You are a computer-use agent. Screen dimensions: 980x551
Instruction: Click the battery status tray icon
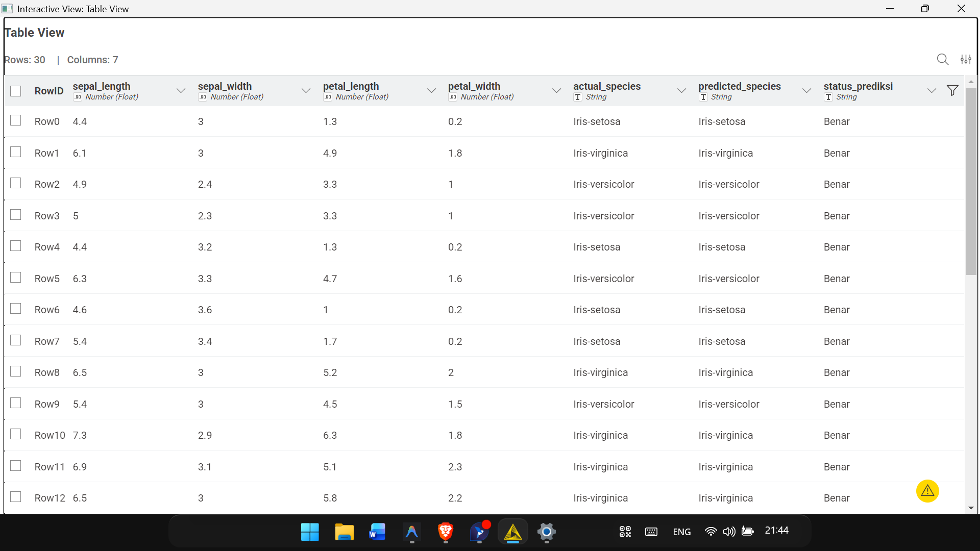748,531
